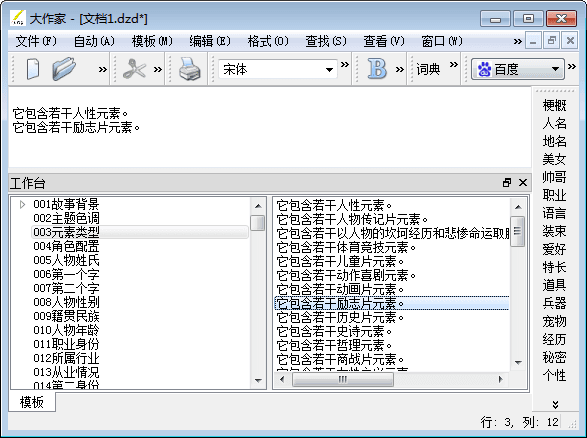The height and width of the screenshot is (438, 587).
Task: Click 语言 in the right sidebar
Action: pyautogui.click(x=554, y=213)
